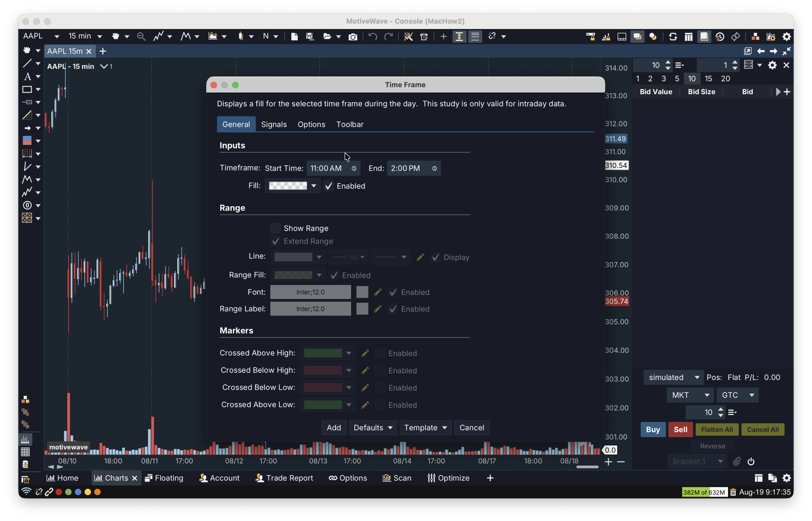Switch to the Signals tab
Screen dimensions: 812x521
(x=274, y=125)
